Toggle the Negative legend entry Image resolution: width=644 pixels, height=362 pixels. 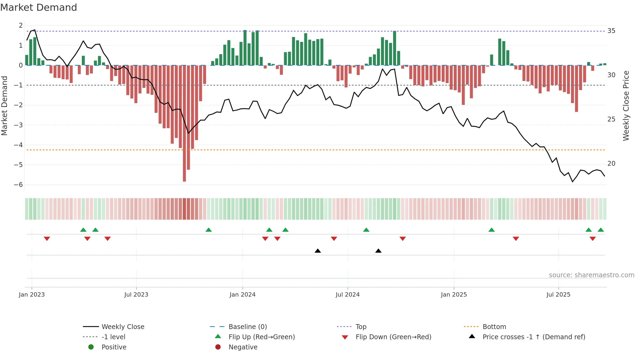236,347
